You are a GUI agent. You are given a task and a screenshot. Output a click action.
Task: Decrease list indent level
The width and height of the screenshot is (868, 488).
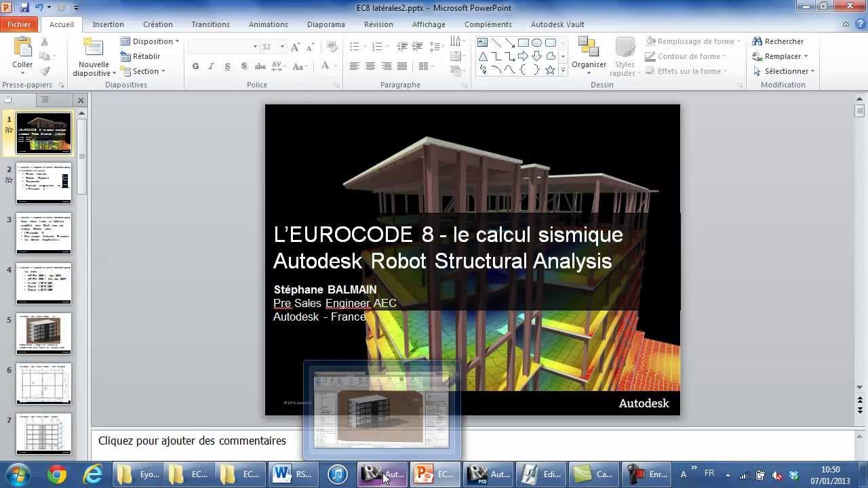[402, 47]
